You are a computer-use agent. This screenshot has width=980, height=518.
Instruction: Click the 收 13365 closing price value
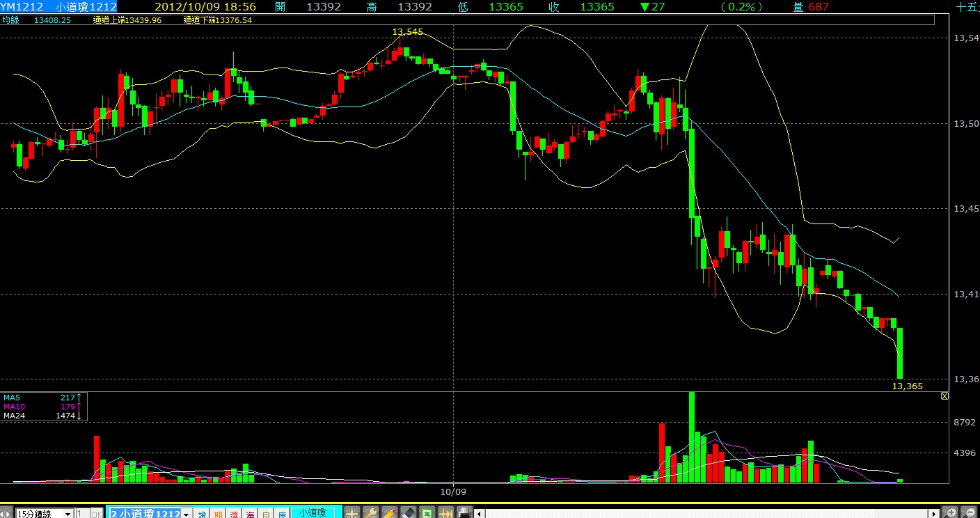(597, 6)
